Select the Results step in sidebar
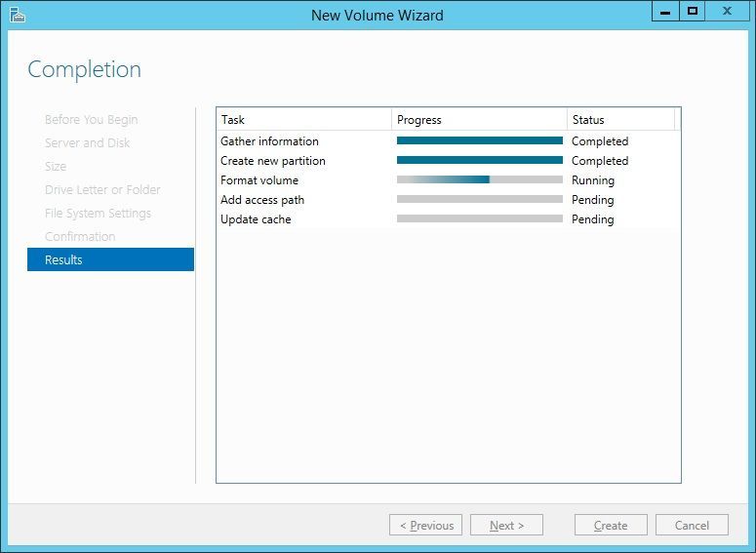This screenshot has width=756, height=553. pos(110,259)
